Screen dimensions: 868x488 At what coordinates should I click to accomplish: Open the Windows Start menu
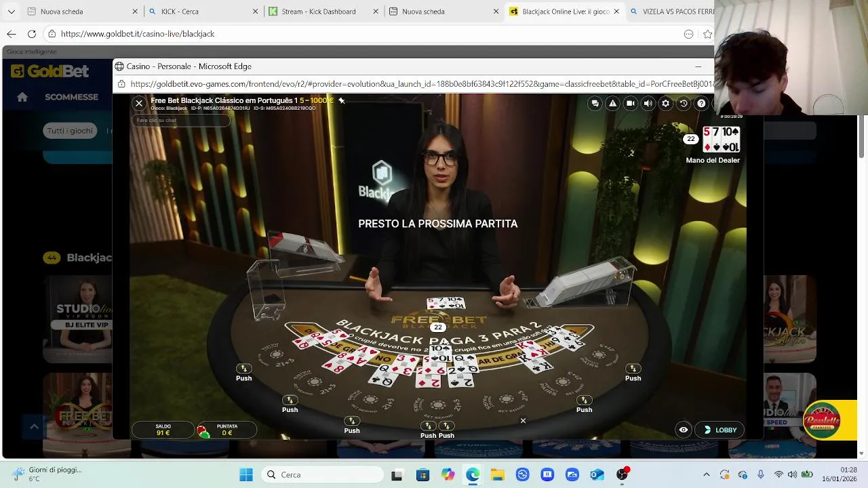246,474
